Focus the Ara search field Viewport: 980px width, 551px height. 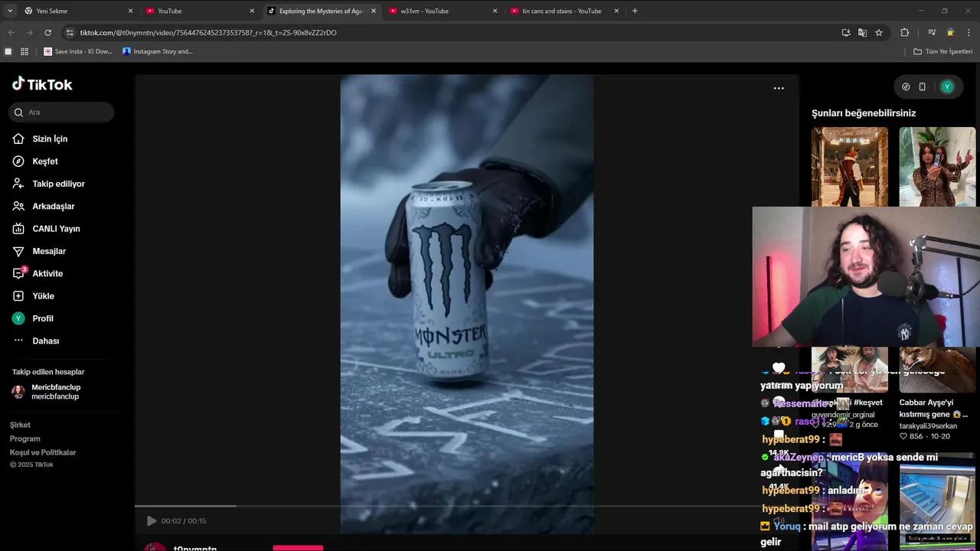click(x=61, y=112)
